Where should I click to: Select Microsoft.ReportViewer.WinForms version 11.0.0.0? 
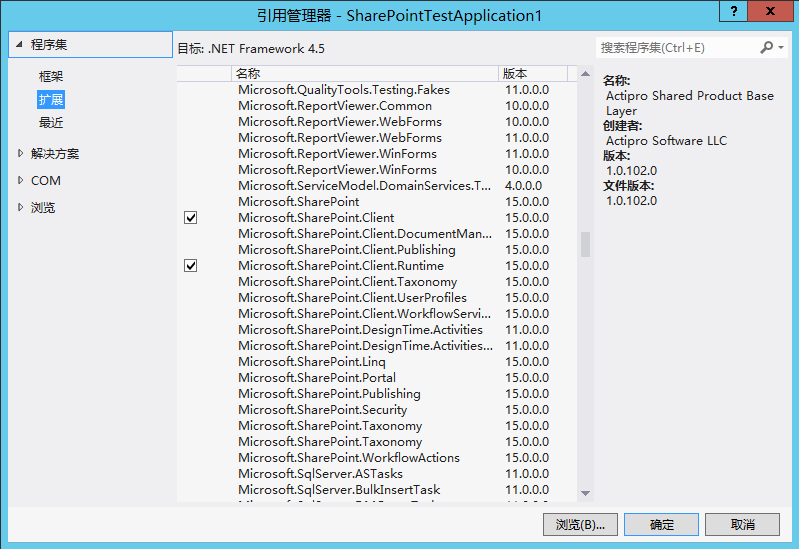tap(377, 153)
